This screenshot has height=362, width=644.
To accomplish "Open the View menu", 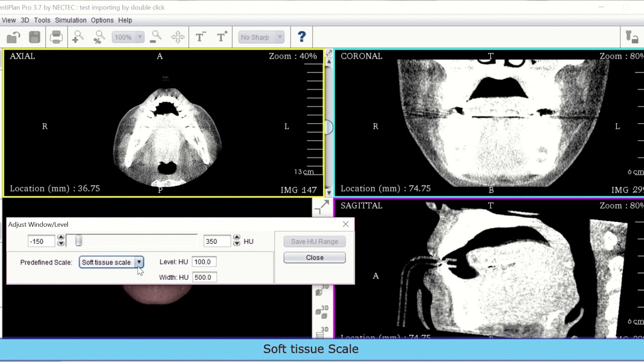I will (x=9, y=20).
